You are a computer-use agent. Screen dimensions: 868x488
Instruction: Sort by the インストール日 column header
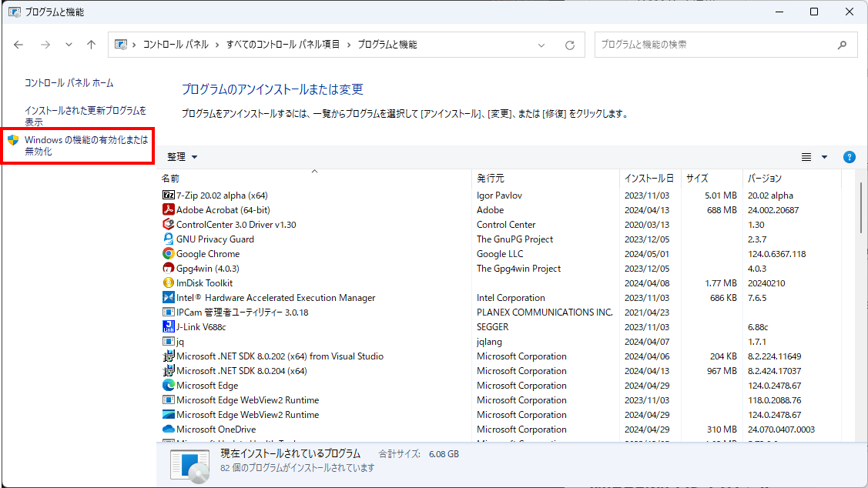pyautogui.click(x=649, y=178)
